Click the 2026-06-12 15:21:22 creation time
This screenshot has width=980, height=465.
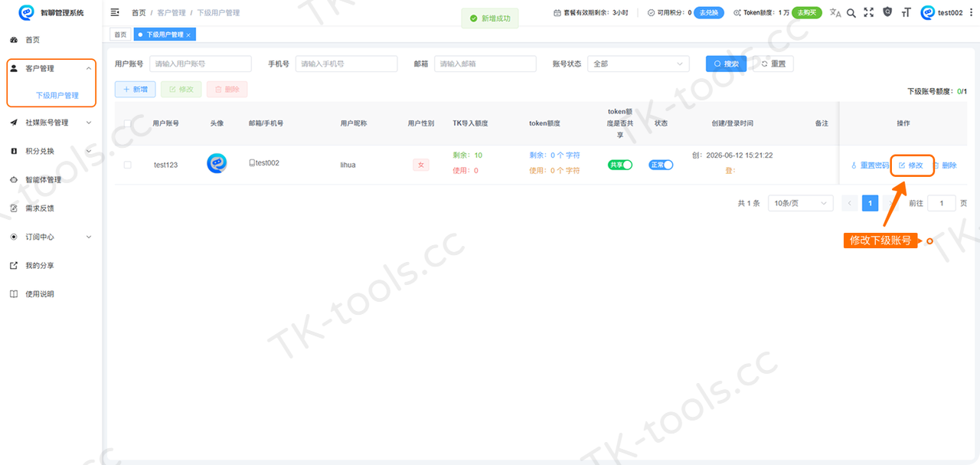pyautogui.click(x=739, y=156)
